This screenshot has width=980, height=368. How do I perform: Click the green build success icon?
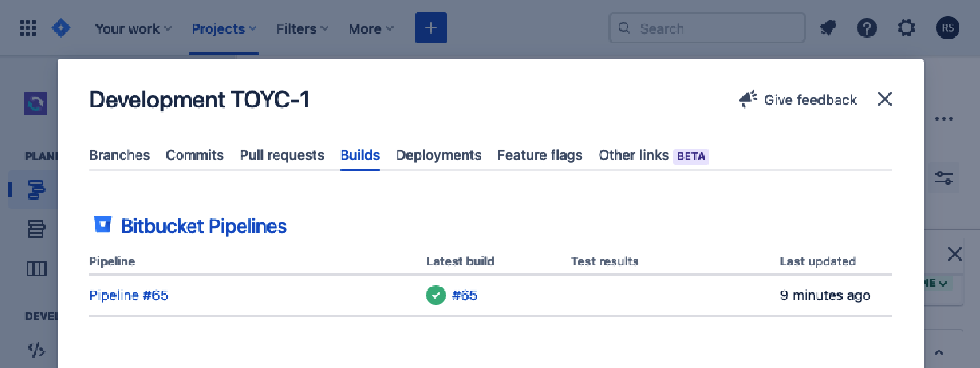coord(436,295)
